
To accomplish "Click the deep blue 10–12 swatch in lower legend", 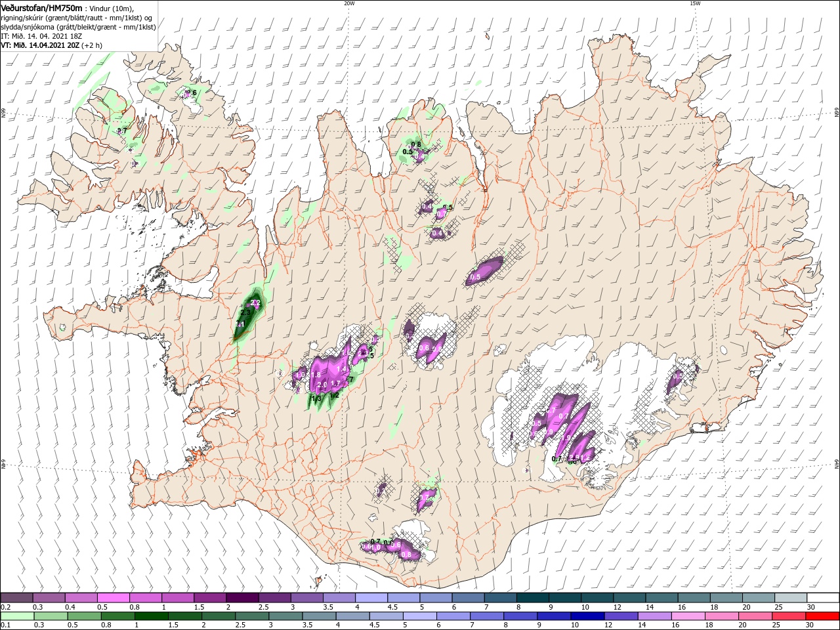I will (587, 616).
